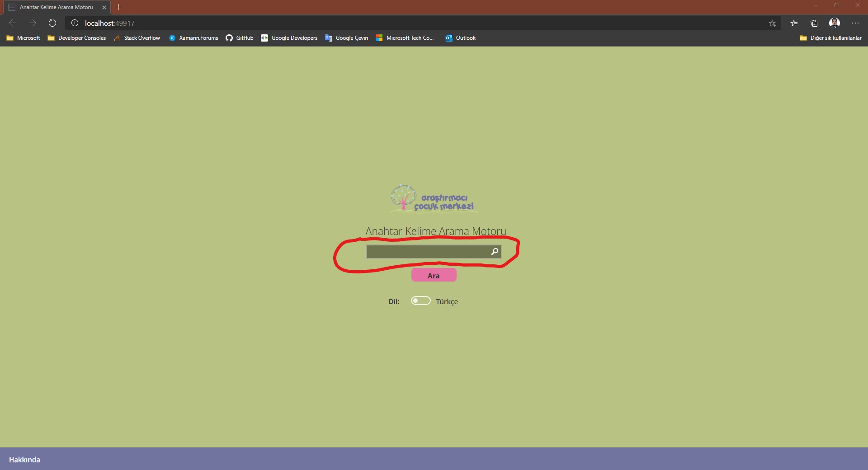The height and width of the screenshot is (470, 868).
Task: Focus the keyword search input field
Action: (434, 252)
